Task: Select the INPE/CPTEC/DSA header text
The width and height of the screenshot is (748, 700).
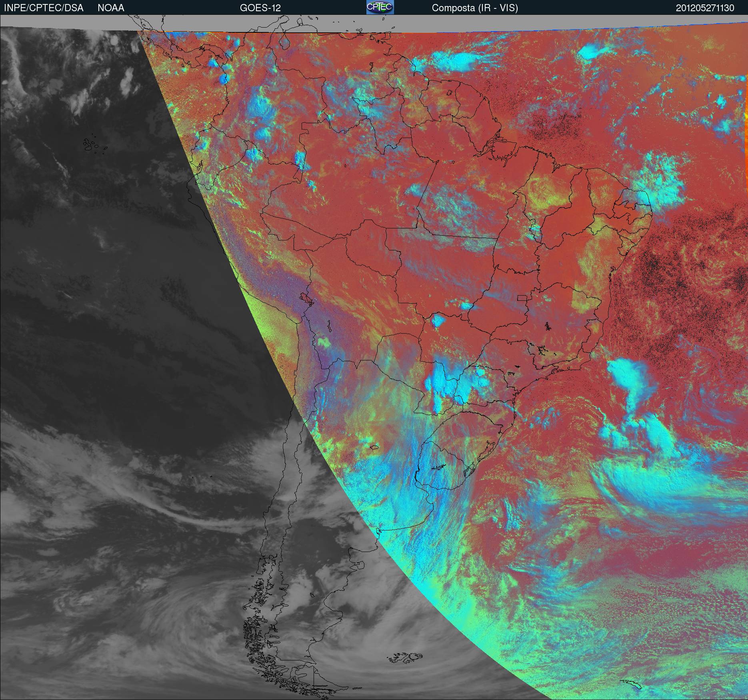Action: coord(44,8)
